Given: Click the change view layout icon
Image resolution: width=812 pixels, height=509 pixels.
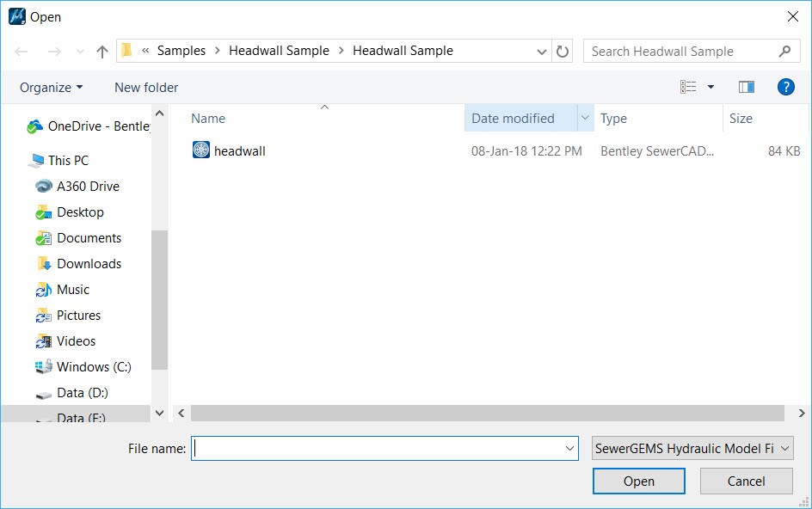Looking at the screenshot, I should click(688, 87).
